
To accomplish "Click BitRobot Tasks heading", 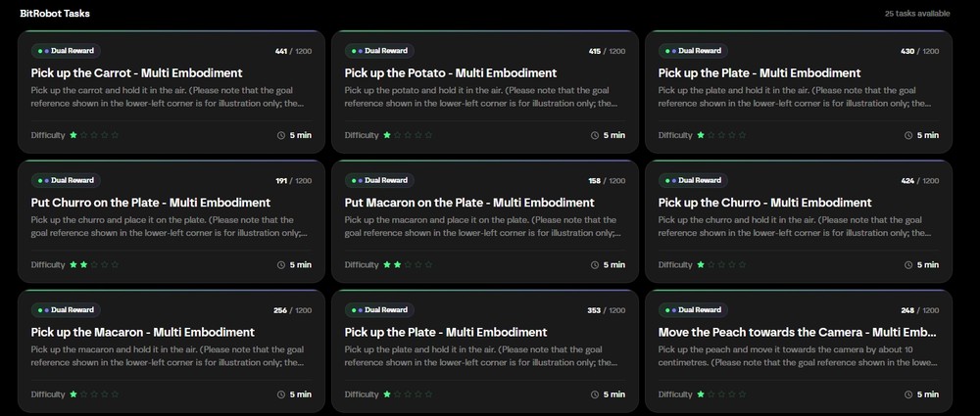I will point(55,13).
